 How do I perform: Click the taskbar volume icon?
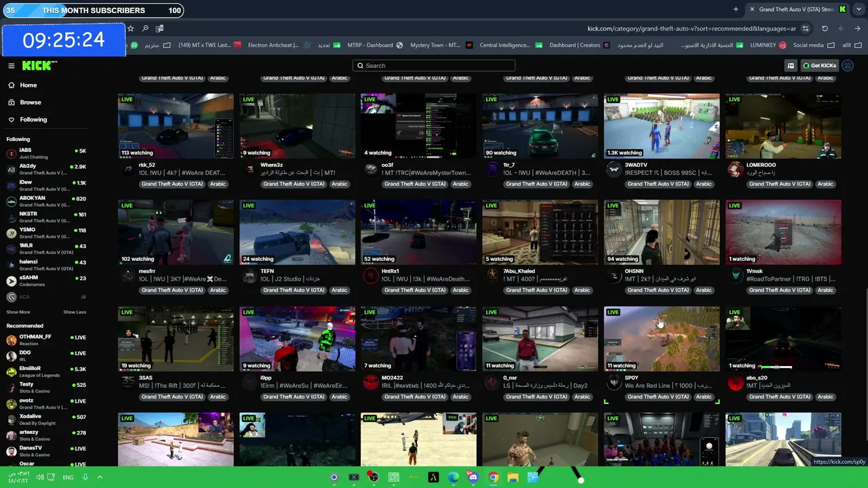[x=40, y=477]
